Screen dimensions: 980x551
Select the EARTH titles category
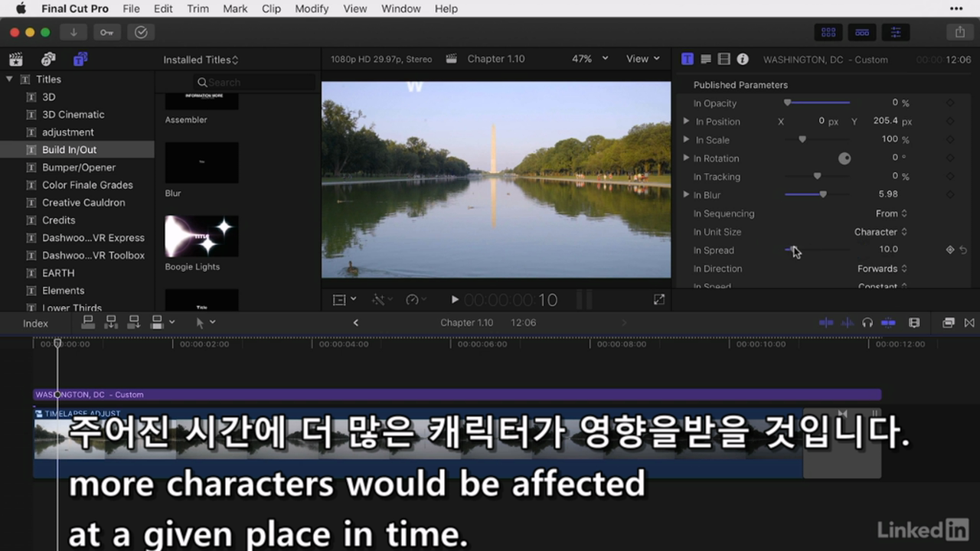coord(58,273)
